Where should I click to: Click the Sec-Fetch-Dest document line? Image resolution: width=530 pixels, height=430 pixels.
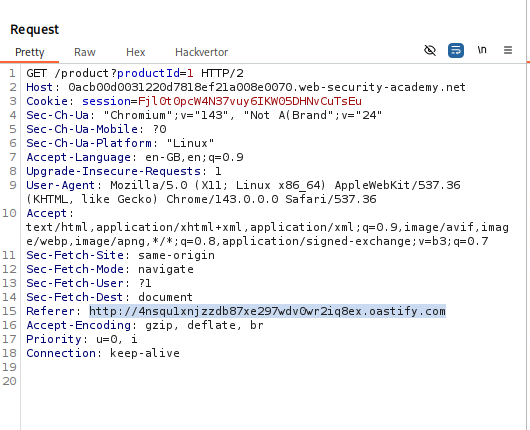pos(110,297)
